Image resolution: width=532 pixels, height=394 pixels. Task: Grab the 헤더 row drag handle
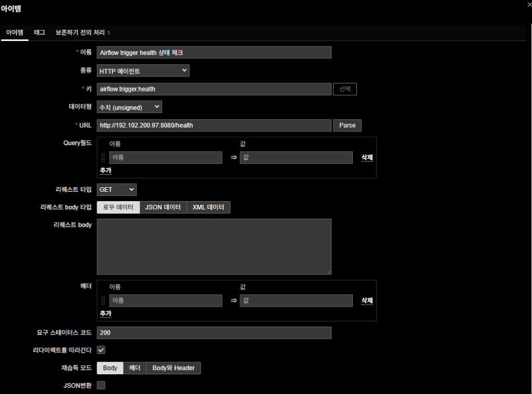[103, 300]
